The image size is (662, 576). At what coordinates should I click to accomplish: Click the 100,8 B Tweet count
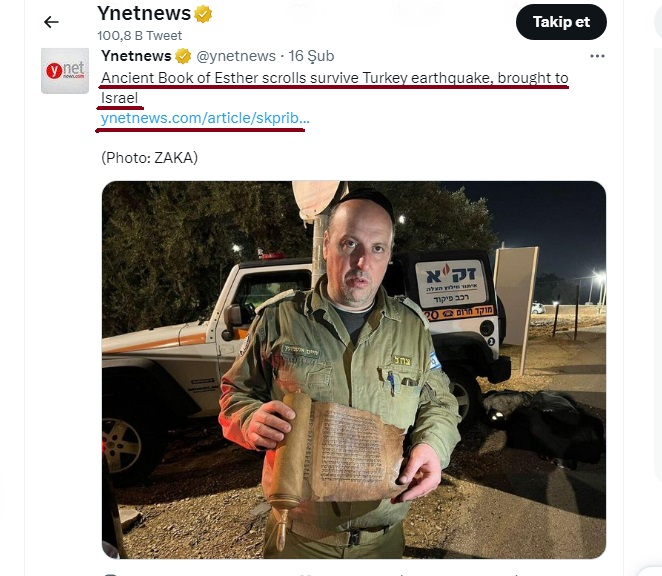[140, 35]
